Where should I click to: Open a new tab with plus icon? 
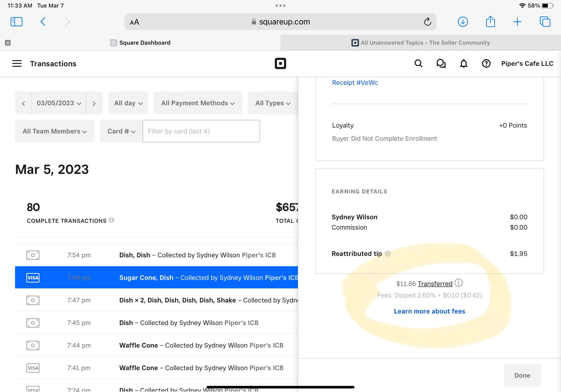click(x=517, y=22)
